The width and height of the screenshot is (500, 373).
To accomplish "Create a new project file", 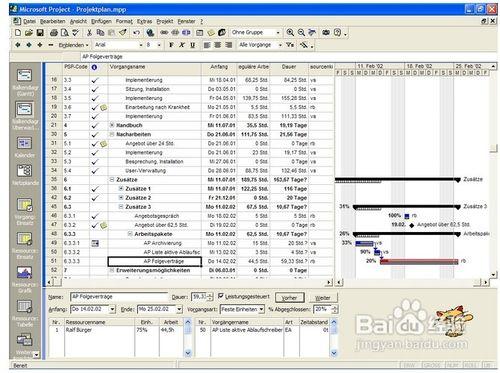I will tap(18, 33).
